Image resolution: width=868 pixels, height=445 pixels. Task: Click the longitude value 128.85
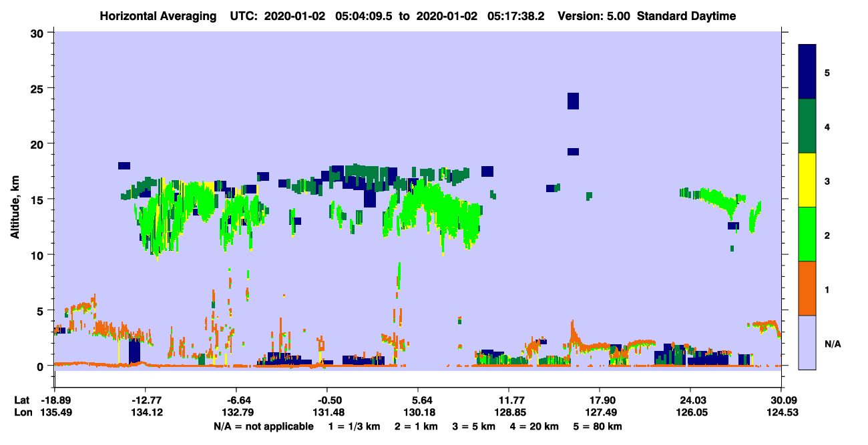coord(509,412)
